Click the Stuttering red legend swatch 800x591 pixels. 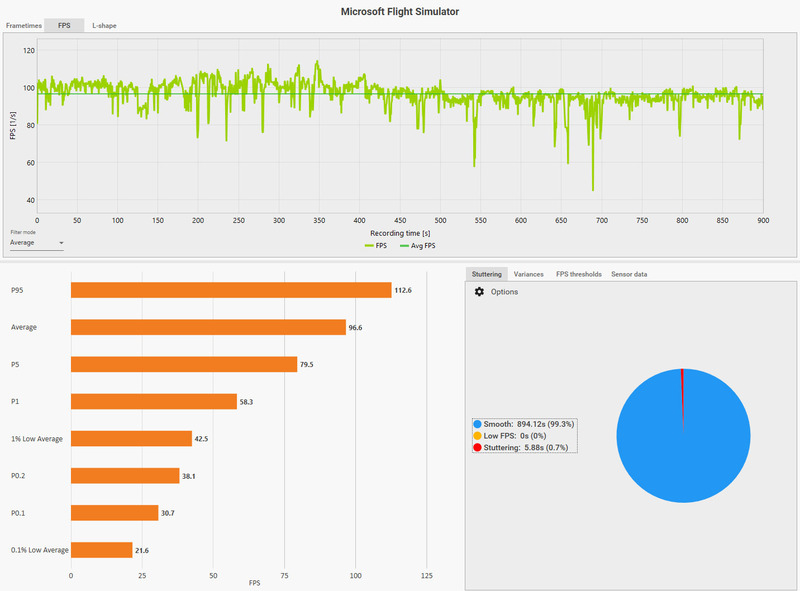point(478,448)
